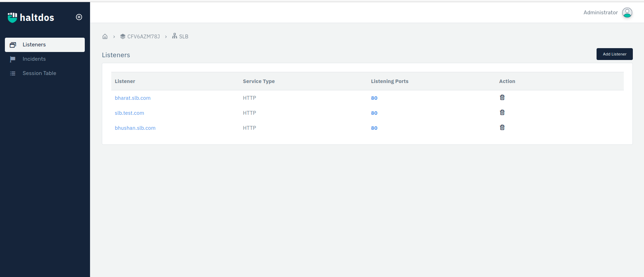Click the haltdos logo

click(x=31, y=17)
